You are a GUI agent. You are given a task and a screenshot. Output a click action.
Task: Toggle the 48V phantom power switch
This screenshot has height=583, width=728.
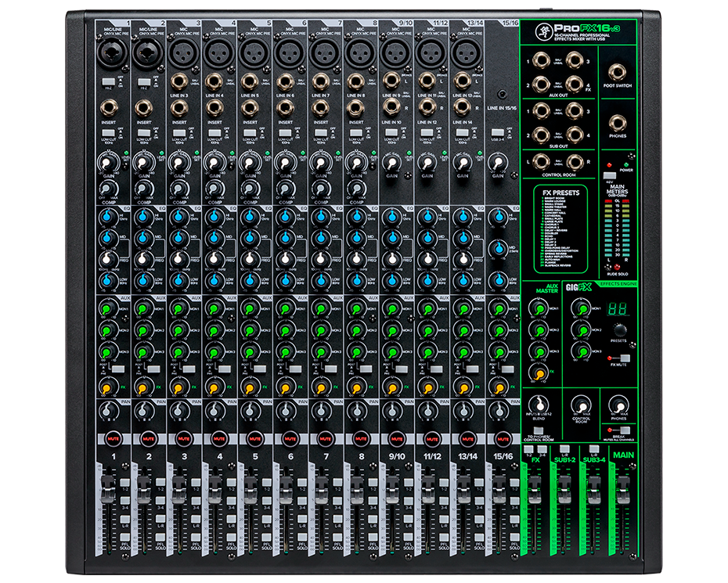[x=610, y=175]
